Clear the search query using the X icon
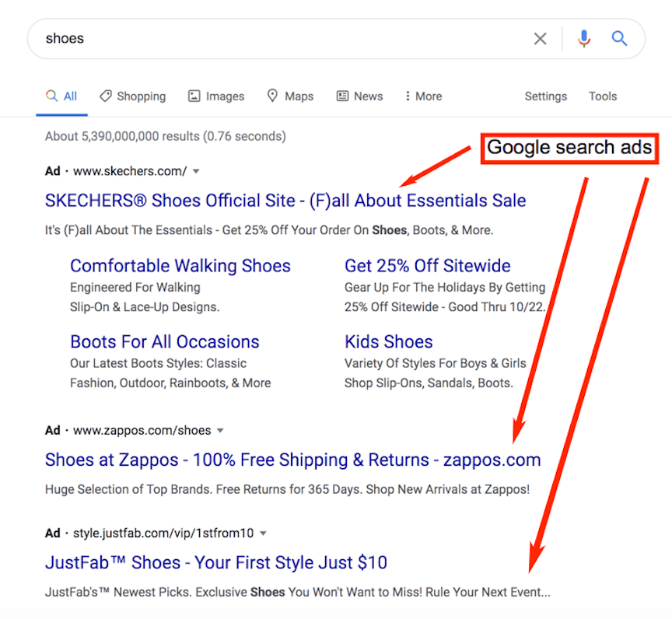The height and width of the screenshot is (619, 672). [540, 37]
